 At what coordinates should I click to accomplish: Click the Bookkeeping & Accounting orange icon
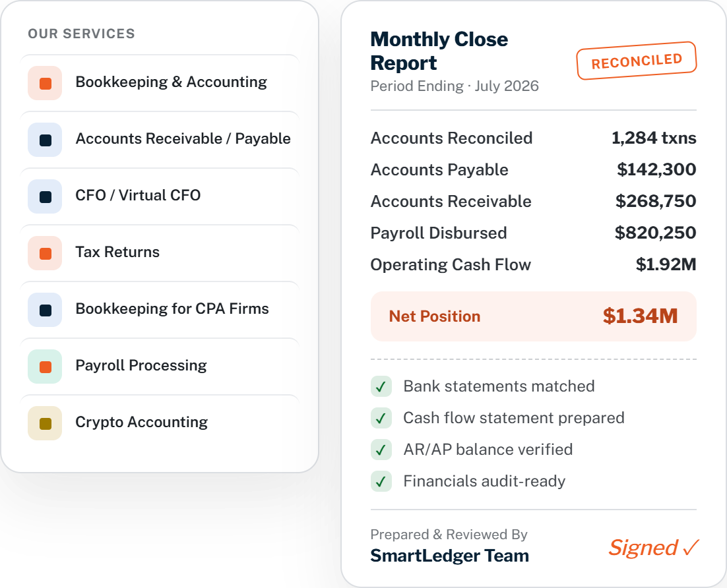(45, 84)
